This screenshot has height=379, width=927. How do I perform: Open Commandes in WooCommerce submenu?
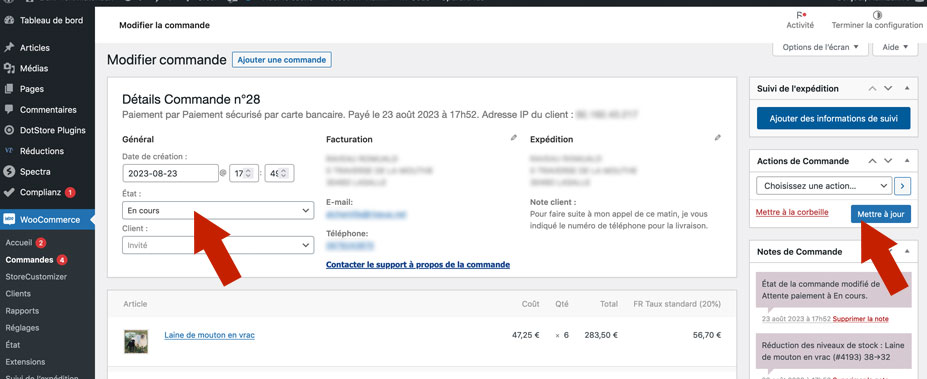29,260
